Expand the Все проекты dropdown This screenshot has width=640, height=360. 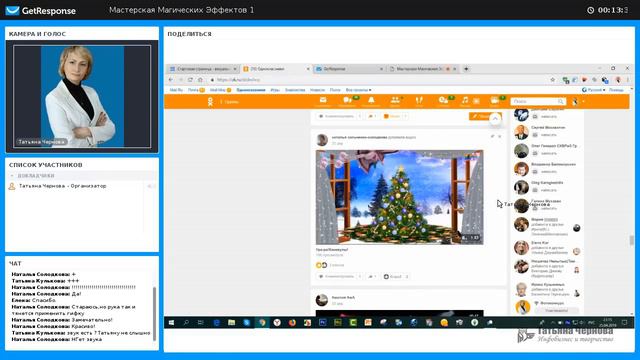tap(358, 90)
